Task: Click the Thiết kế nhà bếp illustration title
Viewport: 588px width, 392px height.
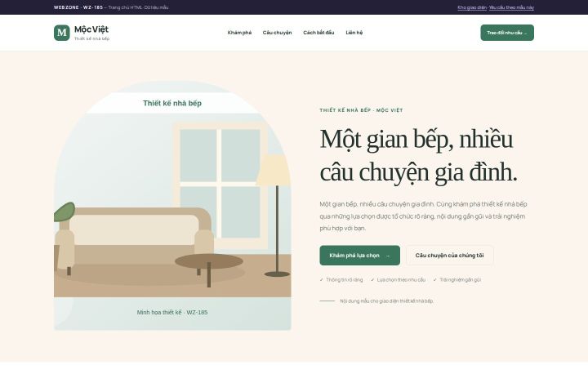Action: [x=172, y=103]
